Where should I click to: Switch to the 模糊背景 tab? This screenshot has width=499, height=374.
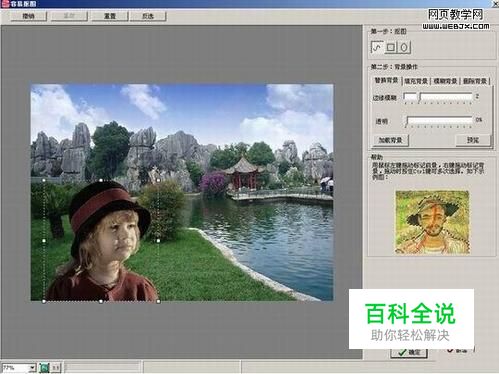[x=445, y=81]
